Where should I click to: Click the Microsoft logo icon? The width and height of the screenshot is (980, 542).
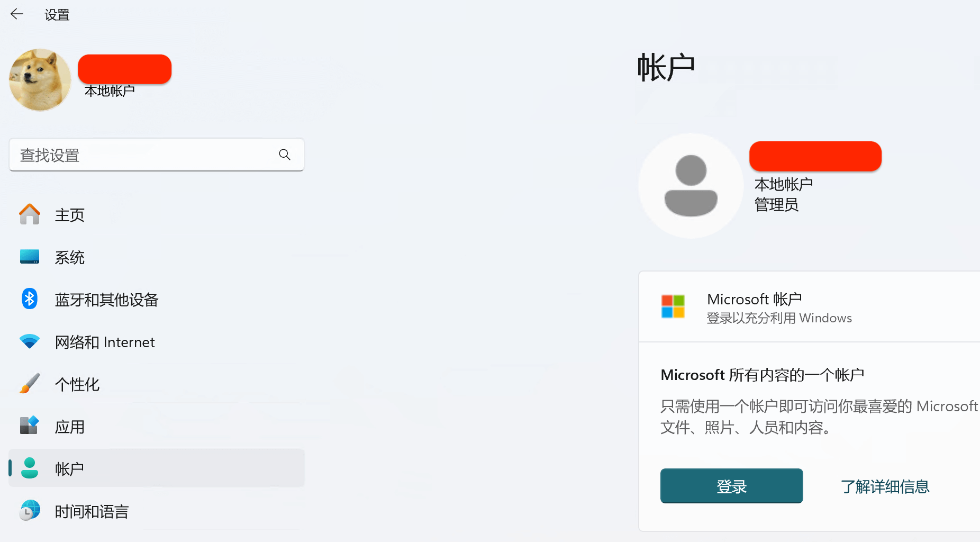click(x=673, y=306)
